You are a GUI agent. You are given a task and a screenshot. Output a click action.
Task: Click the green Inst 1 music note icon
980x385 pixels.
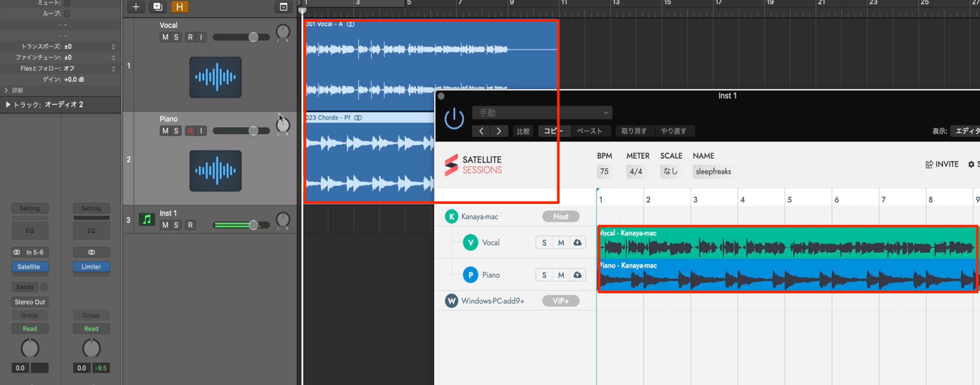tap(147, 219)
